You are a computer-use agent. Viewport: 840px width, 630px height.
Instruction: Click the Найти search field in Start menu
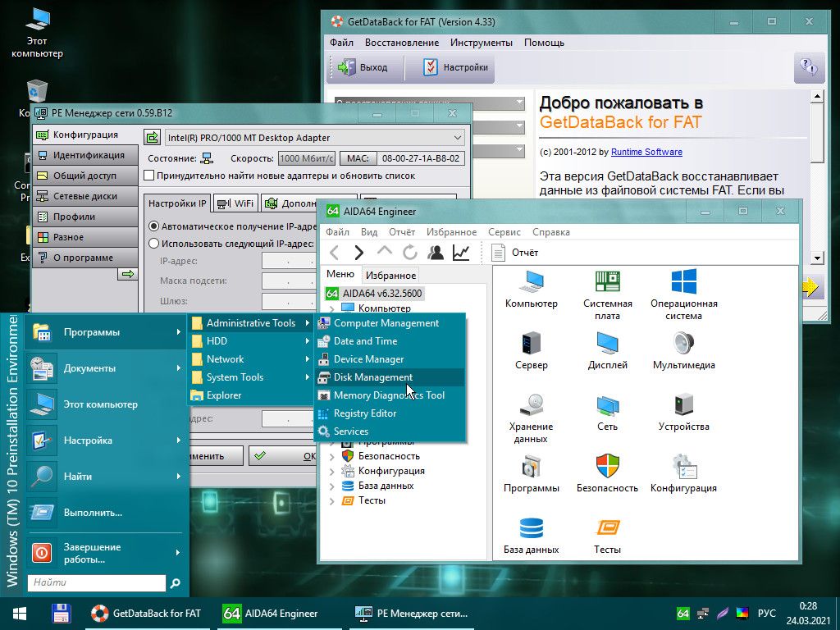coord(97,583)
